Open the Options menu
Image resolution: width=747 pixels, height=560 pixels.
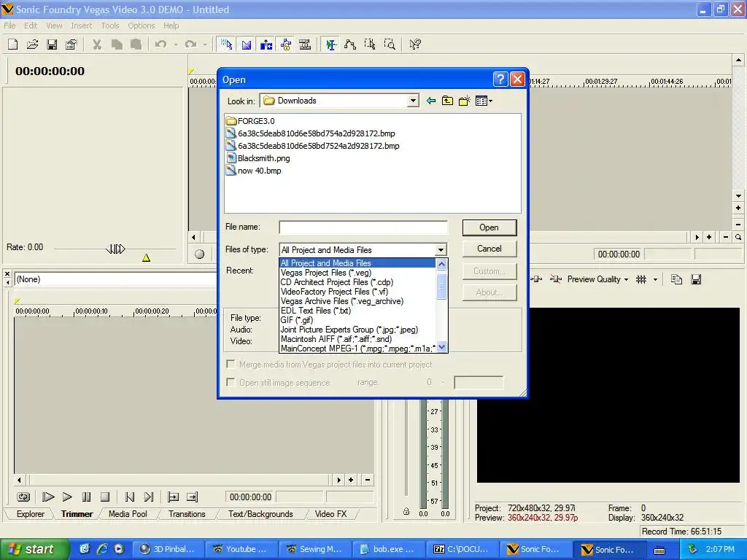(141, 26)
